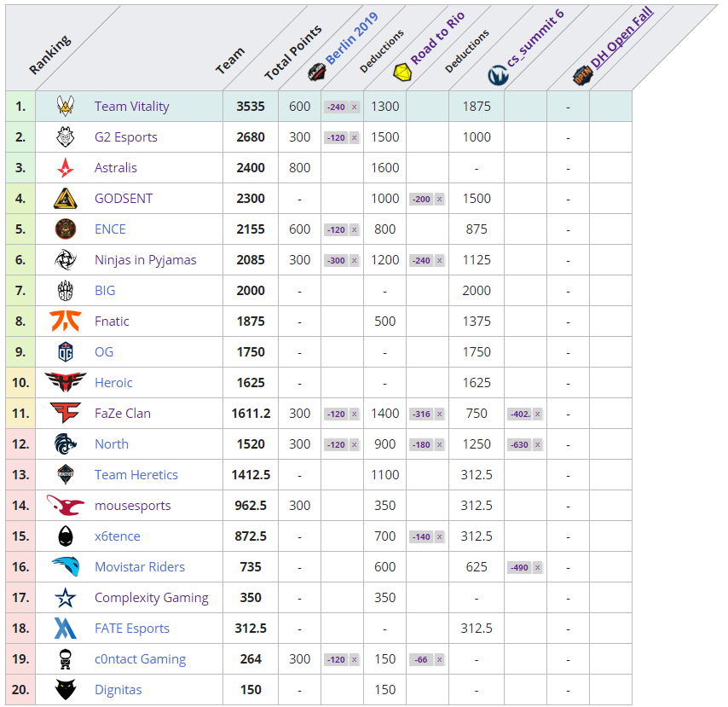Screen dimensions: 728x707
Task: Click the Team column header
Action: pyautogui.click(x=229, y=61)
